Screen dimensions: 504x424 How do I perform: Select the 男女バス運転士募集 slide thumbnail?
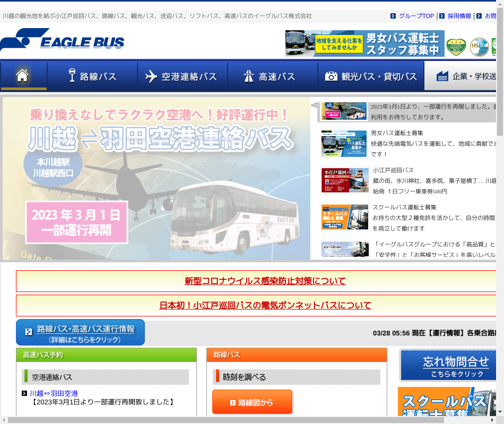pos(344,144)
